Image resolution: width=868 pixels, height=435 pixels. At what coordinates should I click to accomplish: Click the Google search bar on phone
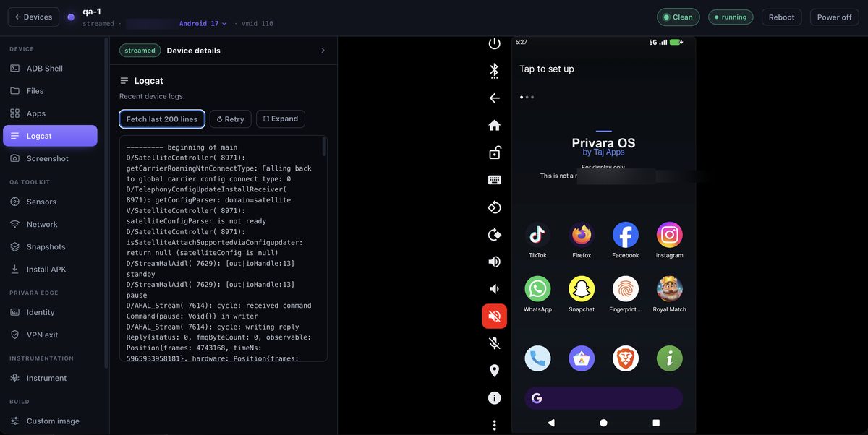click(x=603, y=398)
